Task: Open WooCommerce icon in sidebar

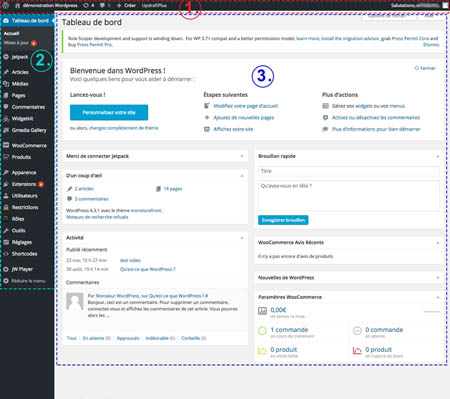Action: [6, 145]
